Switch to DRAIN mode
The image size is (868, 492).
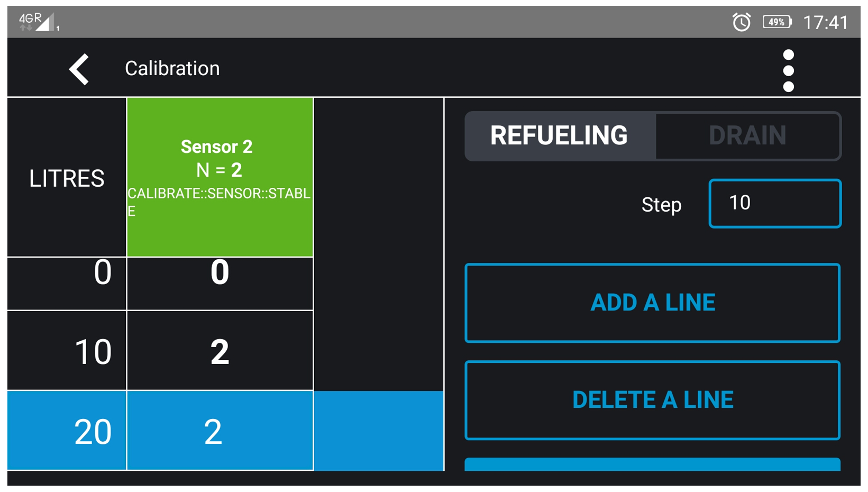point(747,136)
